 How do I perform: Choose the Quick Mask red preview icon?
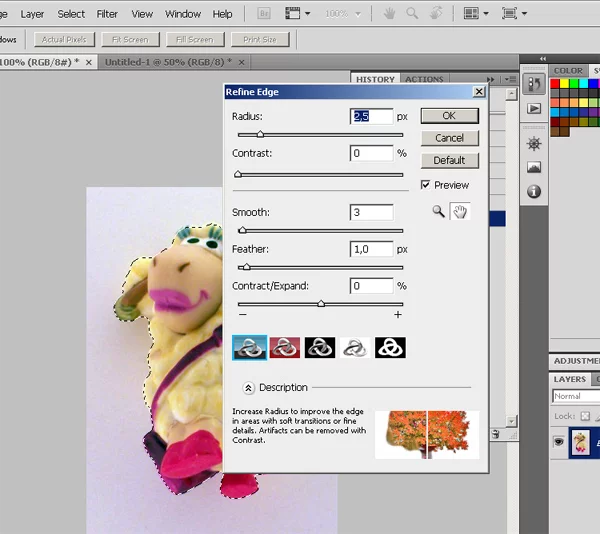[285, 348]
